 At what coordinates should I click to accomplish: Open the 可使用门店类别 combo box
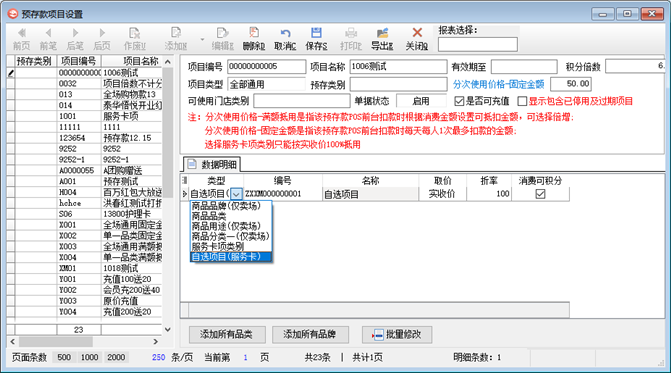(x=302, y=101)
